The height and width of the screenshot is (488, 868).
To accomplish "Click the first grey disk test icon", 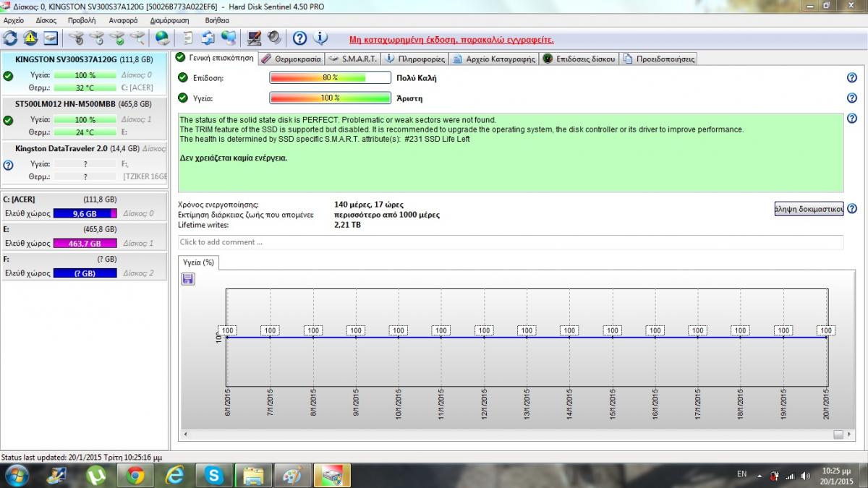I will pyautogui.click(x=76, y=38).
